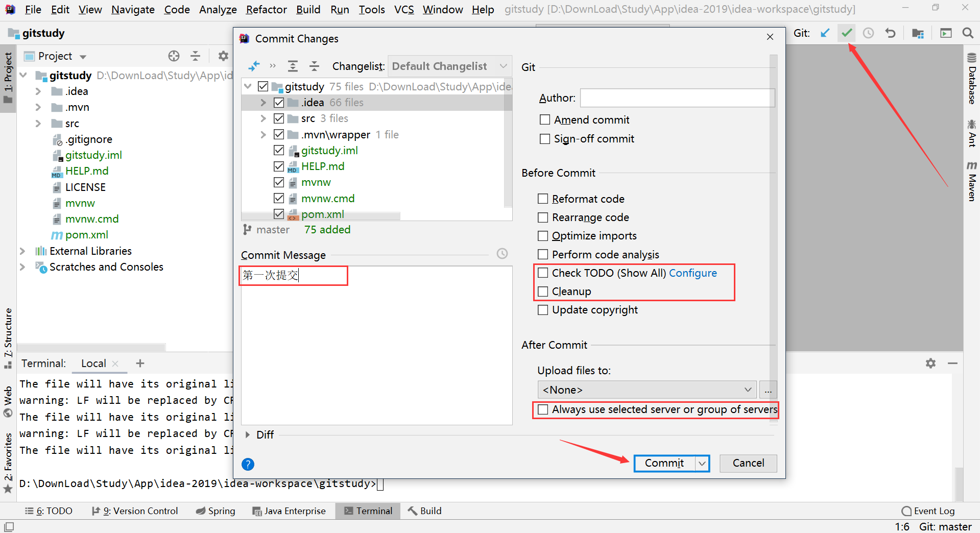The image size is (980, 533).
Task: Switch to the Version Control tab
Action: coord(135,511)
